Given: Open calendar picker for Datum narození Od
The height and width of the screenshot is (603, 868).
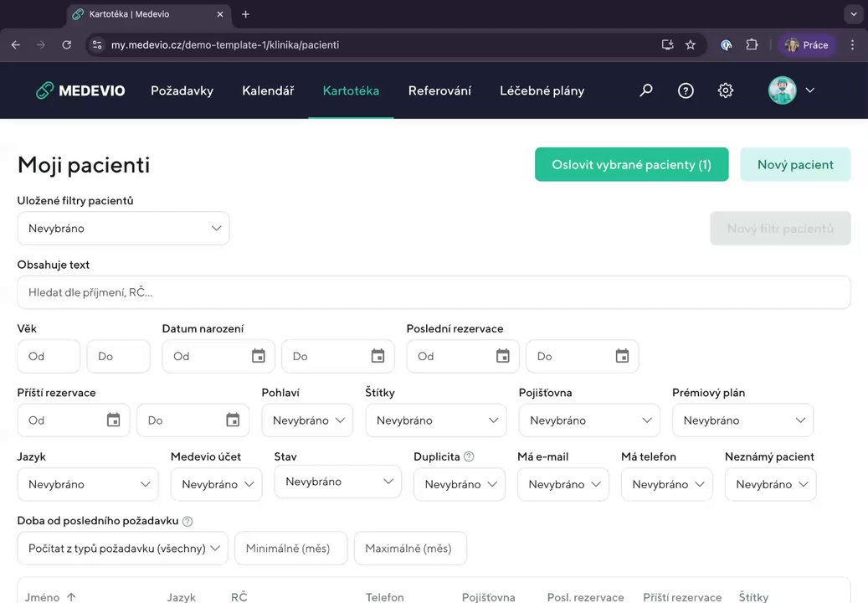Looking at the screenshot, I should tap(259, 356).
